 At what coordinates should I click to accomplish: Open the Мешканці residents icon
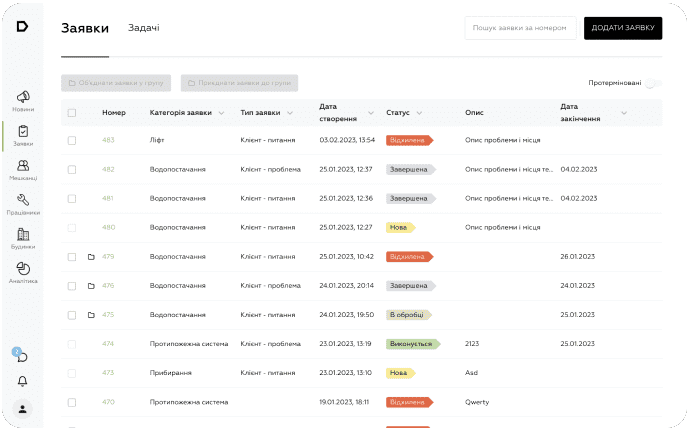click(x=23, y=166)
